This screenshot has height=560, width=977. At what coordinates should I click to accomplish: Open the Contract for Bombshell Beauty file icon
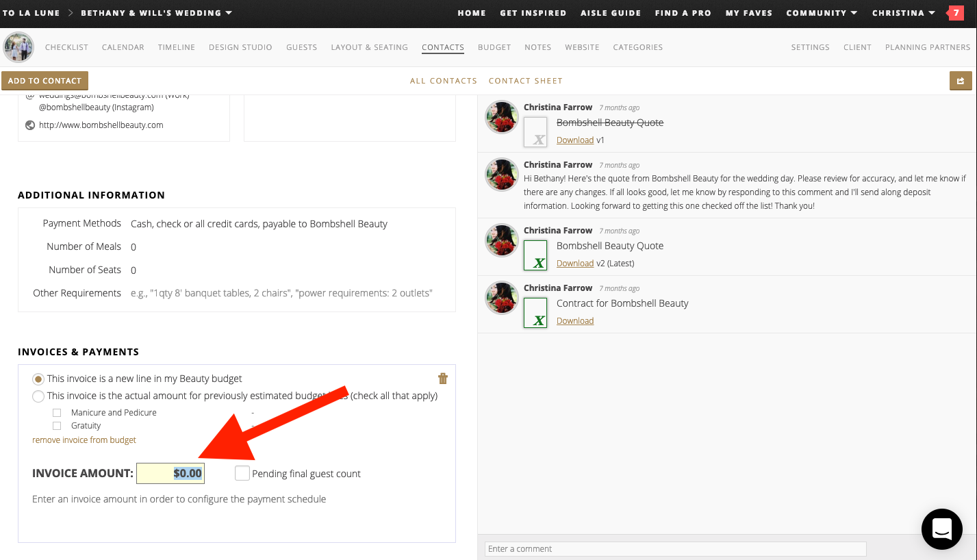pyautogui.click(x=535, y=313)
